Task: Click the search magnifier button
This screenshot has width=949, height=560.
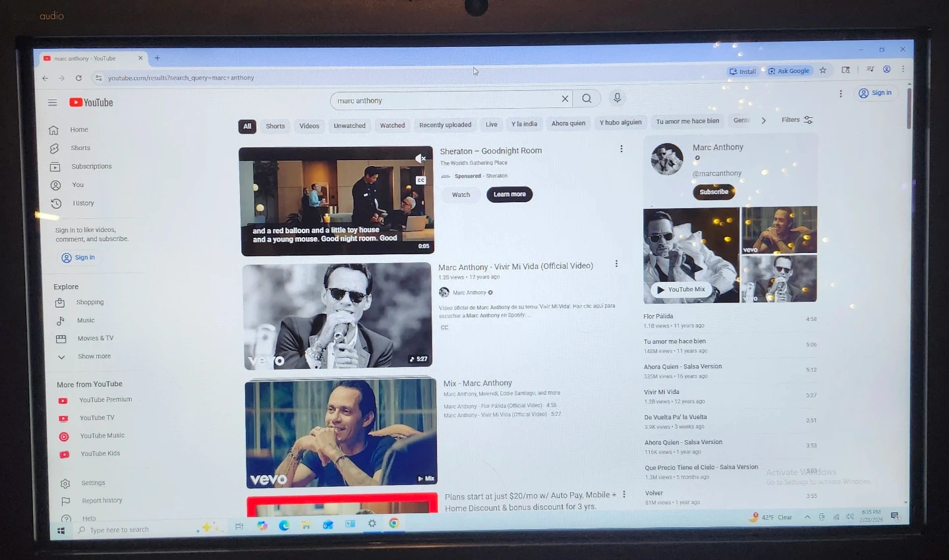Action: pos(587,99)
